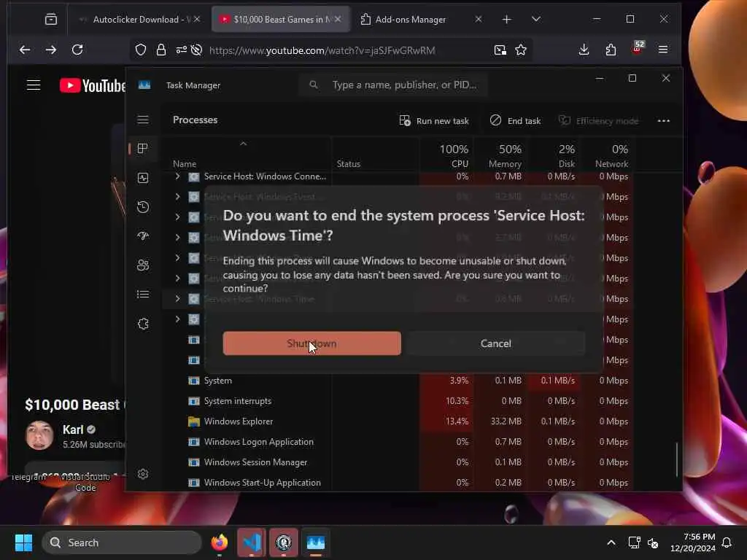Click the tracking protection shield icon
The width and height of the screenshot is (747, 560).
[141, 50]
